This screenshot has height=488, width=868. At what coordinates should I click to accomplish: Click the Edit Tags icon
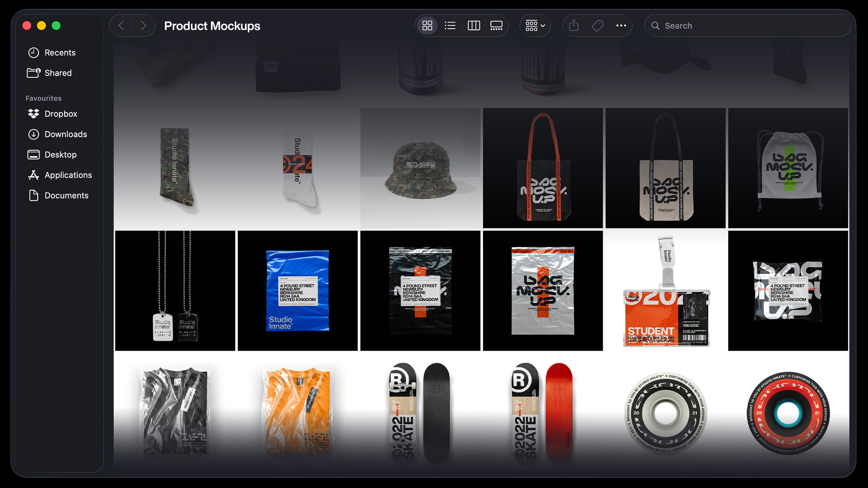point(598,26)
